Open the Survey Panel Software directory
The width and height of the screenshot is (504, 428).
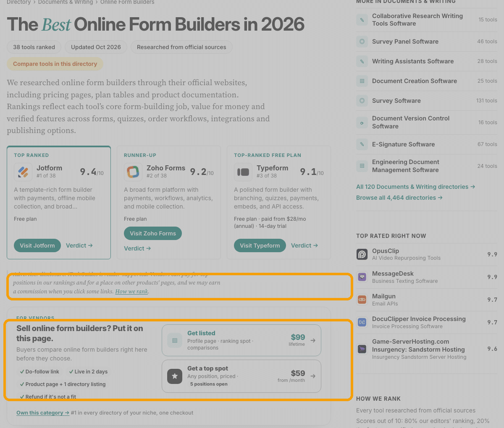click(427, 42)
